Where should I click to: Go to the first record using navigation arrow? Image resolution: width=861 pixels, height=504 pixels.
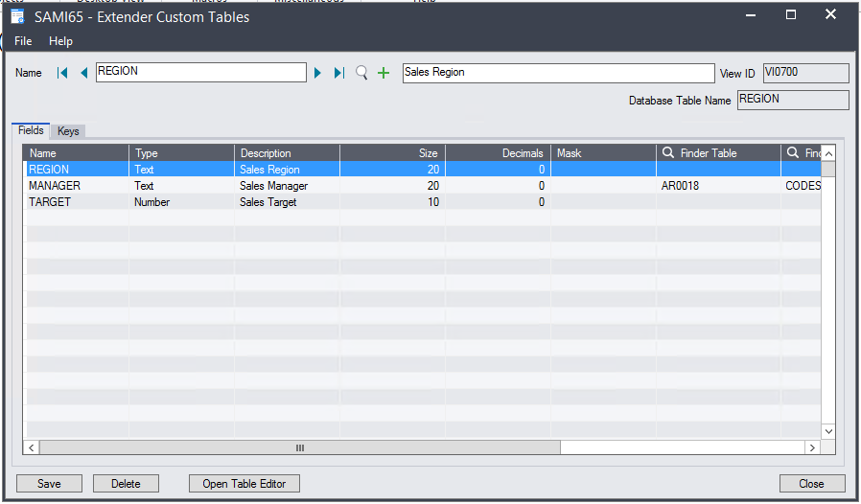tap(62, 73)
